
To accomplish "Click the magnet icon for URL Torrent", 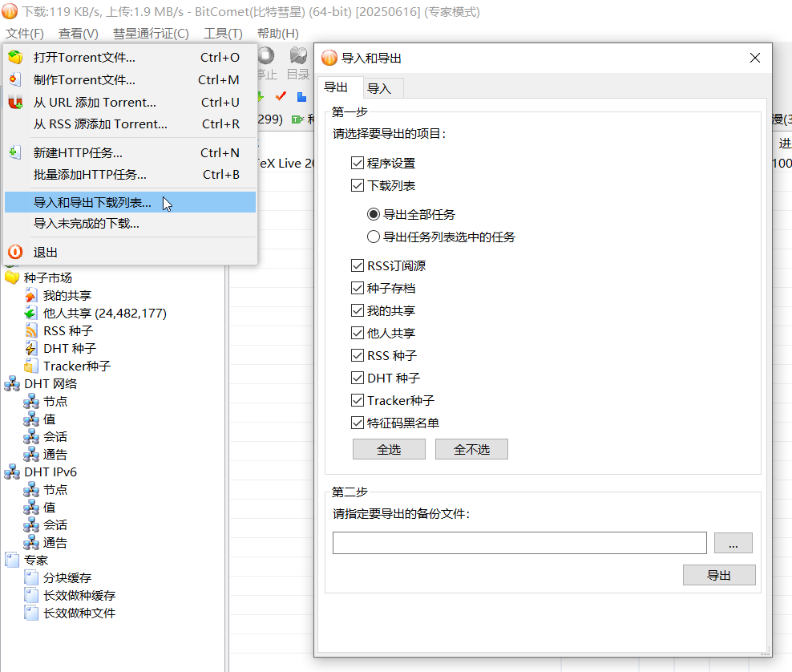I will [x=14, y=103].
